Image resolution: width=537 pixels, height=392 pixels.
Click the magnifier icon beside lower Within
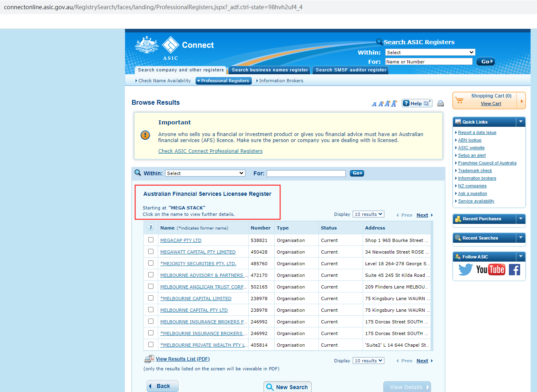pyautogui.click(x=138, y=173)
